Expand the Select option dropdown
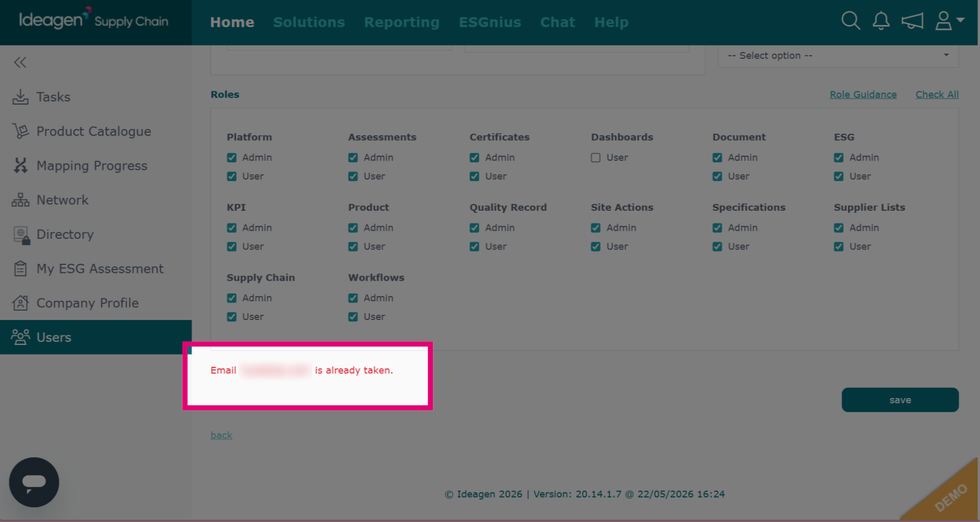The height and width of the screenshot is (522, 980). 838,56
